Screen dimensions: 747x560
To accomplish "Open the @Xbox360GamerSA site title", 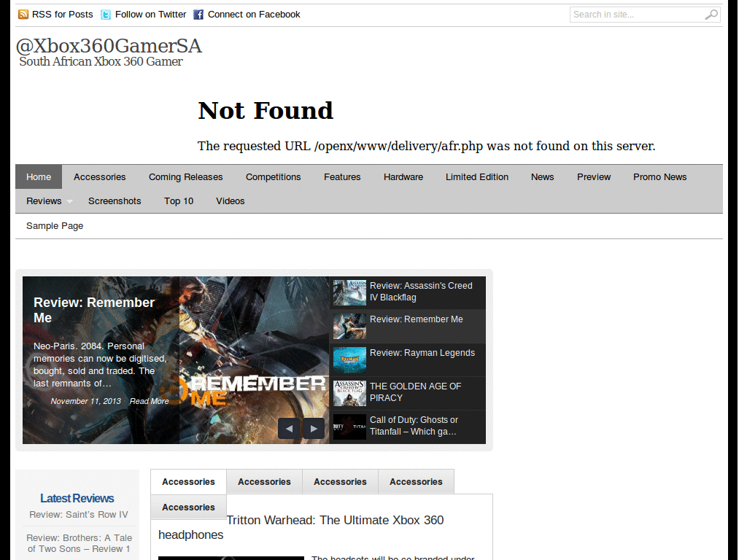I will (109, 46).
